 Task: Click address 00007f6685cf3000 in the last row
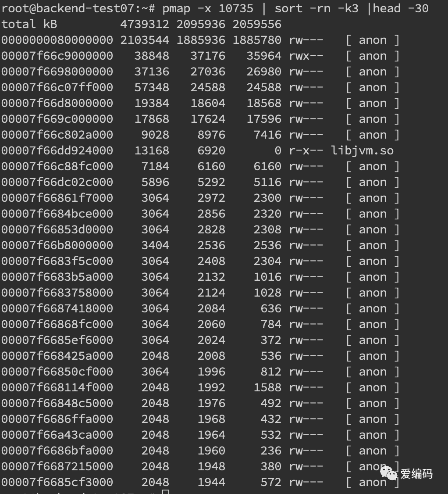click(57, 482)
